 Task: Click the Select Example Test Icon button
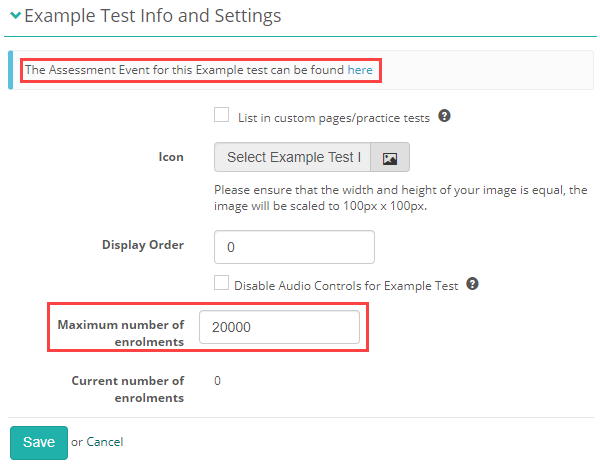(292, 157)
